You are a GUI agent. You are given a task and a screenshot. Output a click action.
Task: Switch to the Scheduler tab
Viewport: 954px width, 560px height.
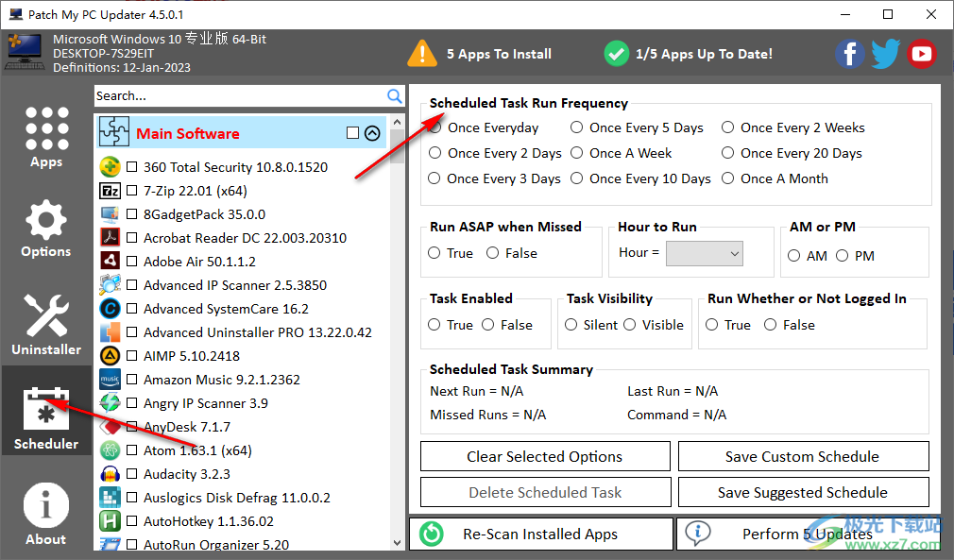(46, 419)
